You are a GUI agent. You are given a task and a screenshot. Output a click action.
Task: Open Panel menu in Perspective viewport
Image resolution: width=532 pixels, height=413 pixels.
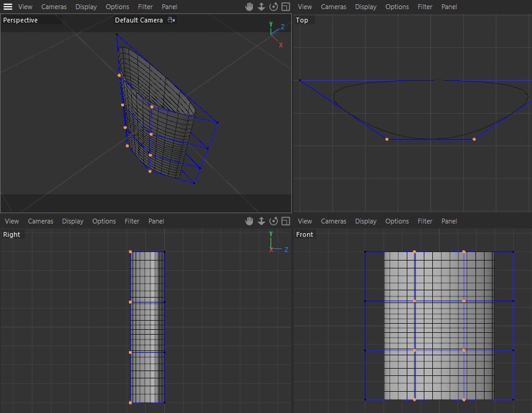click(x=169, y=7)
